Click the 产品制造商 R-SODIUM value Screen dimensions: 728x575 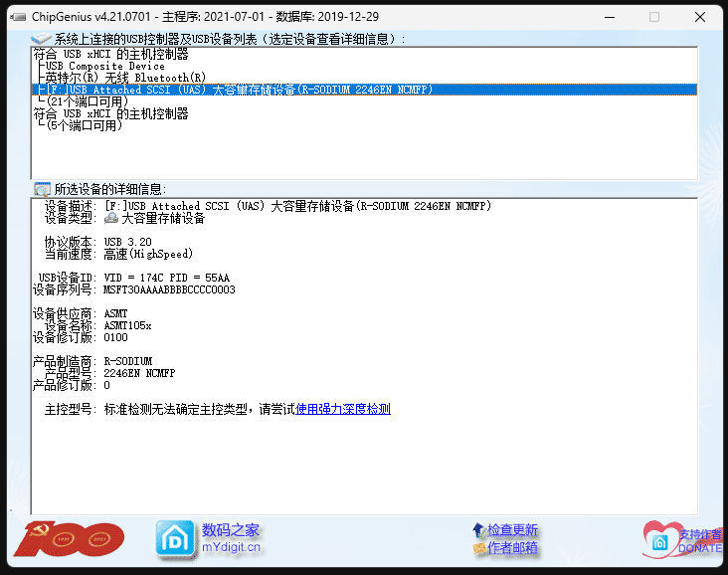click(x=128, y=361)
